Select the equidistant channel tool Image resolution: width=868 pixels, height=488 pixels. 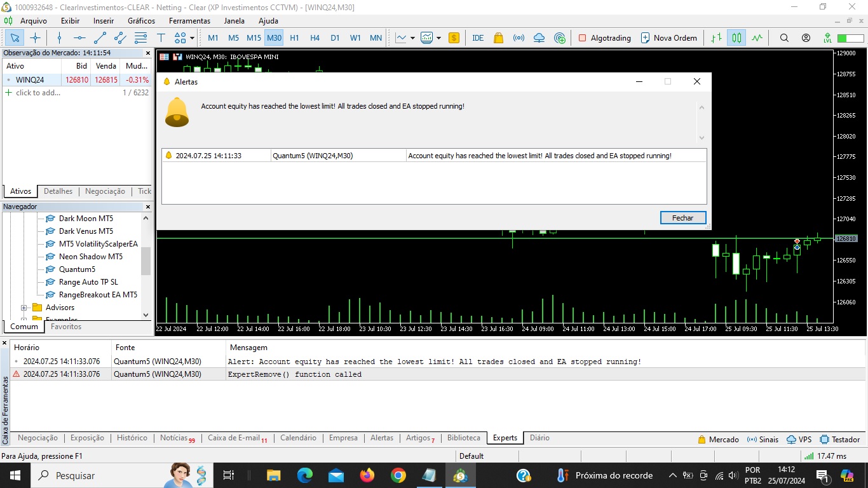[x=120, y=37]
